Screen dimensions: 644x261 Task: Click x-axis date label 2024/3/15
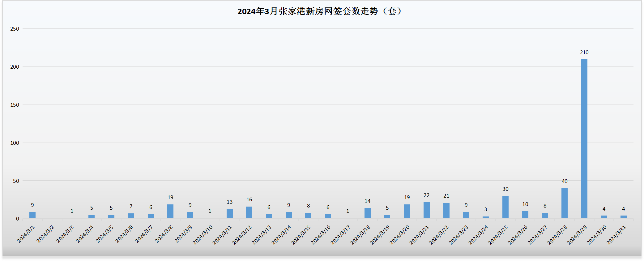[301, 235]
